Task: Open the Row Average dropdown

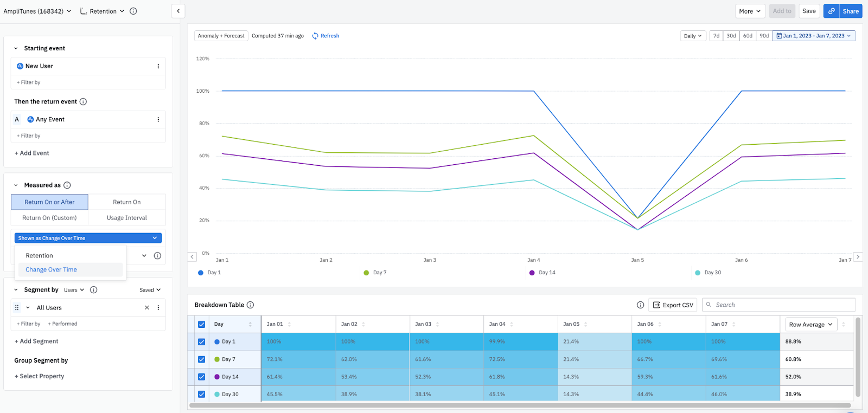Action: point(810,325)
